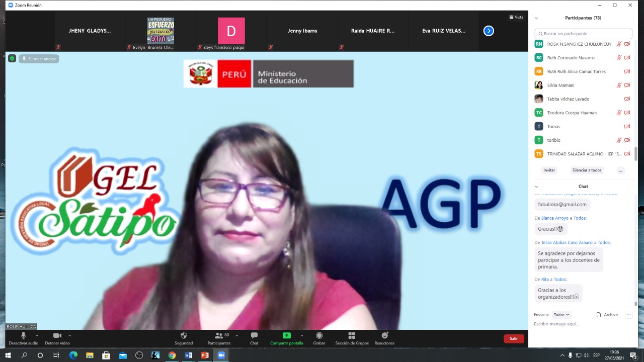Toggle the Participantes panel button
644x362 pixels.
coord(219,338)
